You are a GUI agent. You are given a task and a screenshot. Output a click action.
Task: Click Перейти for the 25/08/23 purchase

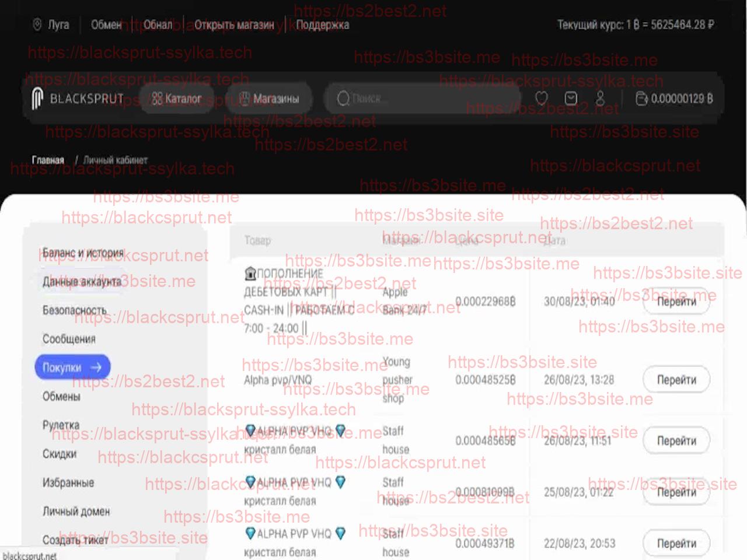click(x=676, y=492)
